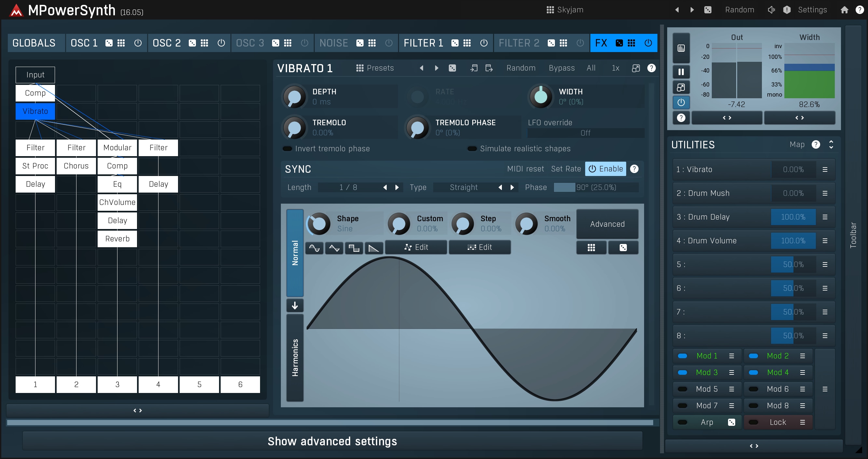This screenshot has width=868, height=459.
Task: Open OSC 1 presets grid icon
Action: pos(121,43)
